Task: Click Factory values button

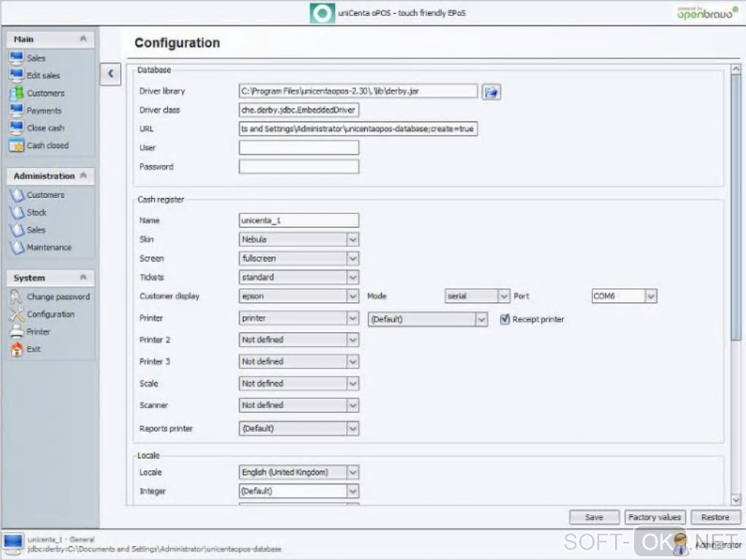Action: [x=655, y=517]
